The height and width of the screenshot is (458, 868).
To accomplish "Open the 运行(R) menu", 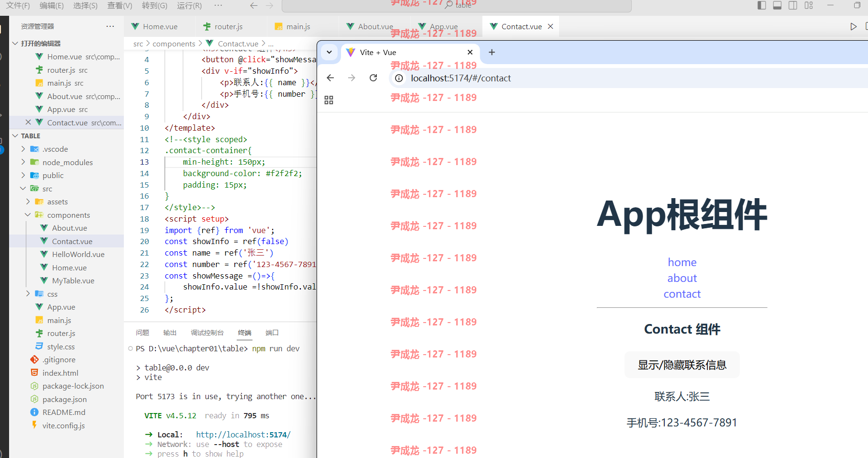I will 189,6.
